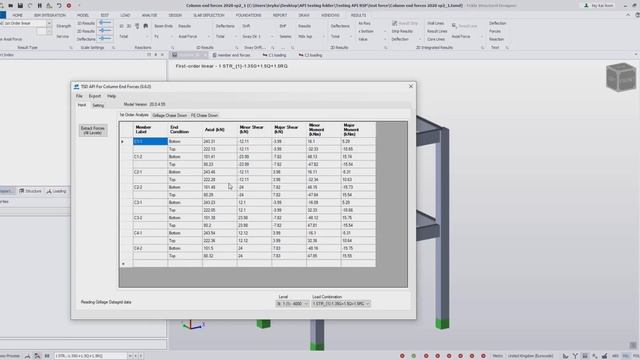Click the Beam Ends button in ribbon
Viewport: 640px width, 360px height.
point(163,26)
